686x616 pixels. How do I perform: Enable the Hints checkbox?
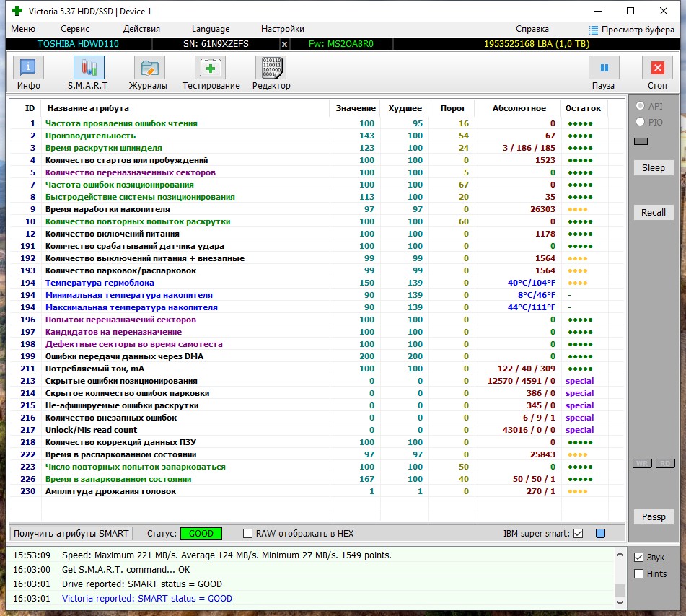point(638,573)
